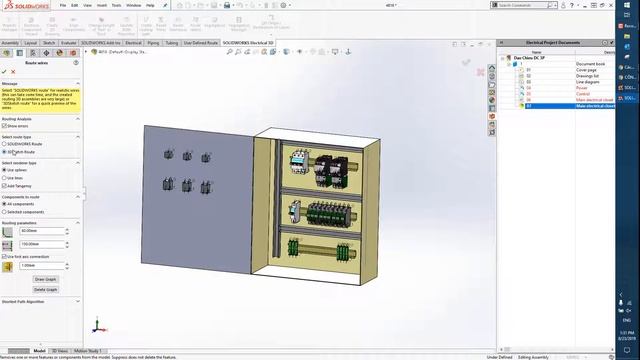Edit the 60.00mm routing parameter field

pyautogui.click(x=42, y=231)
